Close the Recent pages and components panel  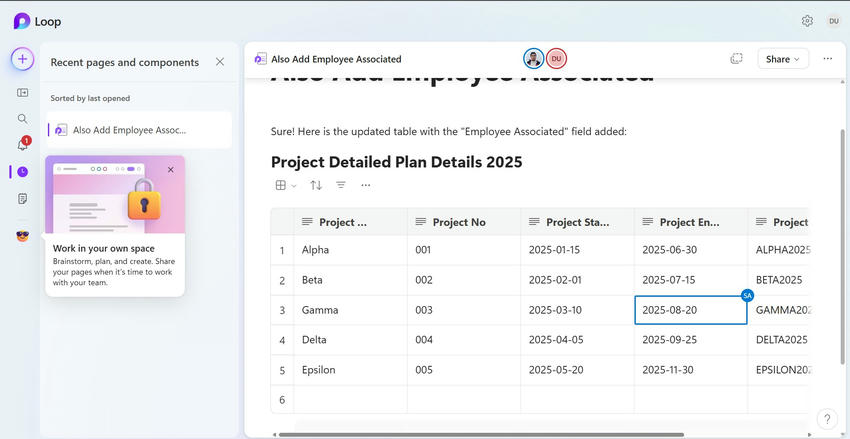(220, 62)
